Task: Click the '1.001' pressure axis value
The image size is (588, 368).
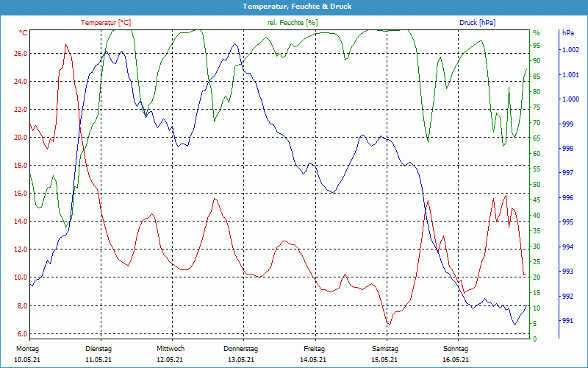Action: tap(570, 75)
